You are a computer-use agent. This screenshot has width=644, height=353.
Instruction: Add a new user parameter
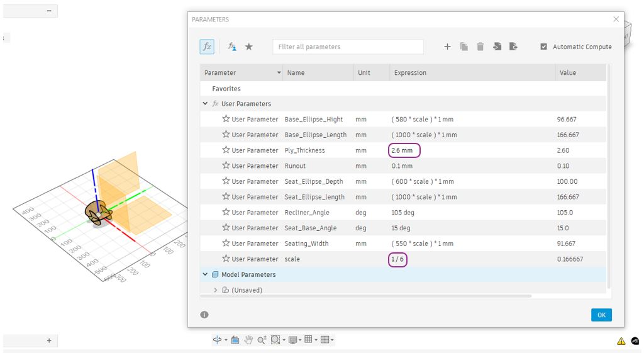coord(447,47)
